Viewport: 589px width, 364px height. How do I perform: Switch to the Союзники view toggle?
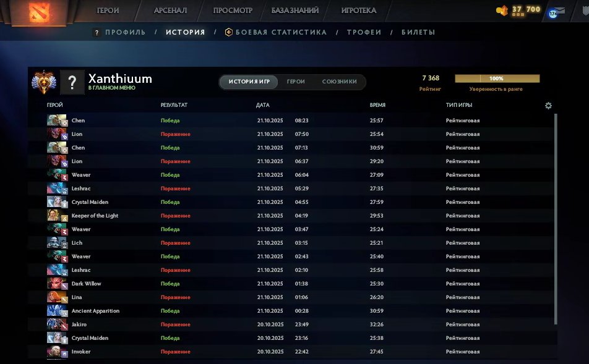[x=340, y=82]
